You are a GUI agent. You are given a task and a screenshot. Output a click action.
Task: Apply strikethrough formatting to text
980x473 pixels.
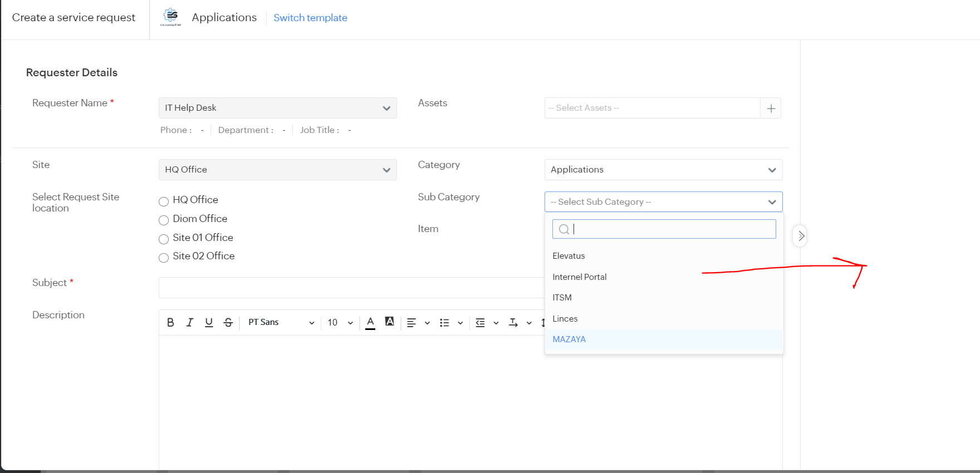click(228, 323)
